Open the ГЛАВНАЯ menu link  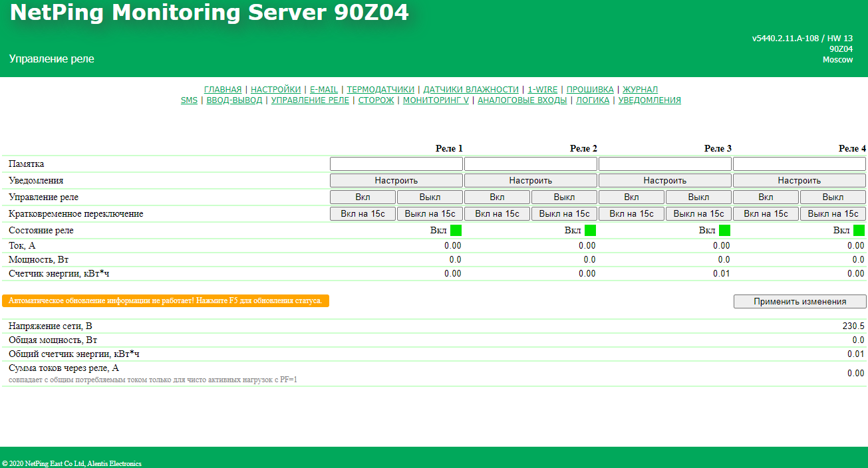(223, 90)
